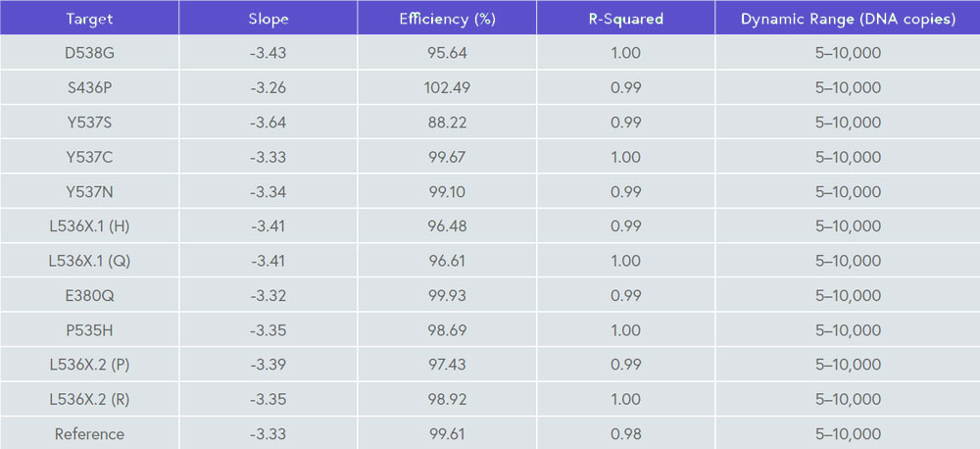
Task: Click the 102.49 efficiency value
Action: point(447,87)
